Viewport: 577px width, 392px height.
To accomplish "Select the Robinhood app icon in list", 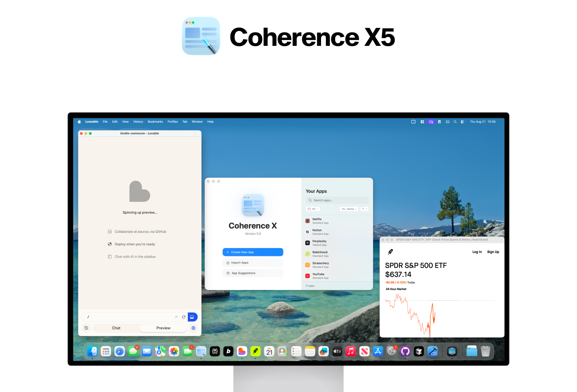I will coord(308,254).
